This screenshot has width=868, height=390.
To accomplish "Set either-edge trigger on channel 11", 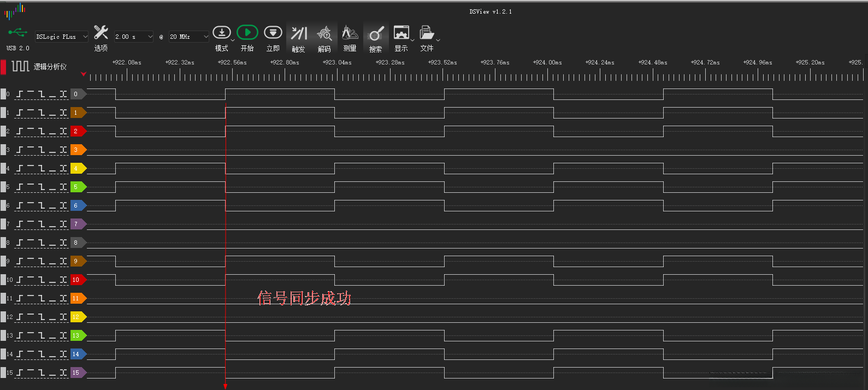I will [63, 298].
